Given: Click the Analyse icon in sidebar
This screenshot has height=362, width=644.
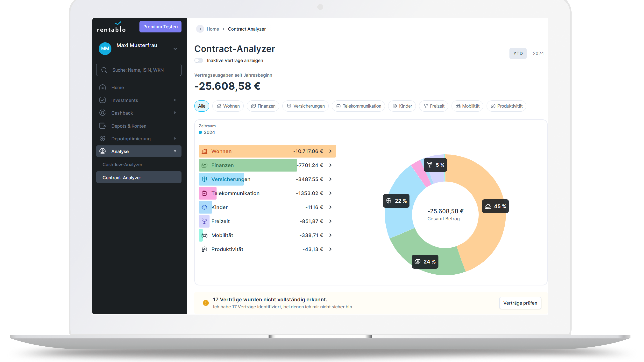Looking at the screenshot, I should tap(103, 151).
